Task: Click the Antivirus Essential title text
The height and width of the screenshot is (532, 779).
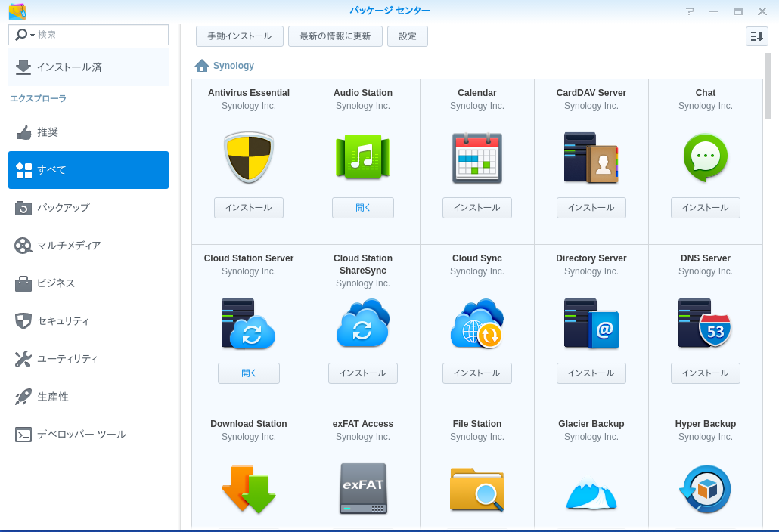Action: pos(248,93)
